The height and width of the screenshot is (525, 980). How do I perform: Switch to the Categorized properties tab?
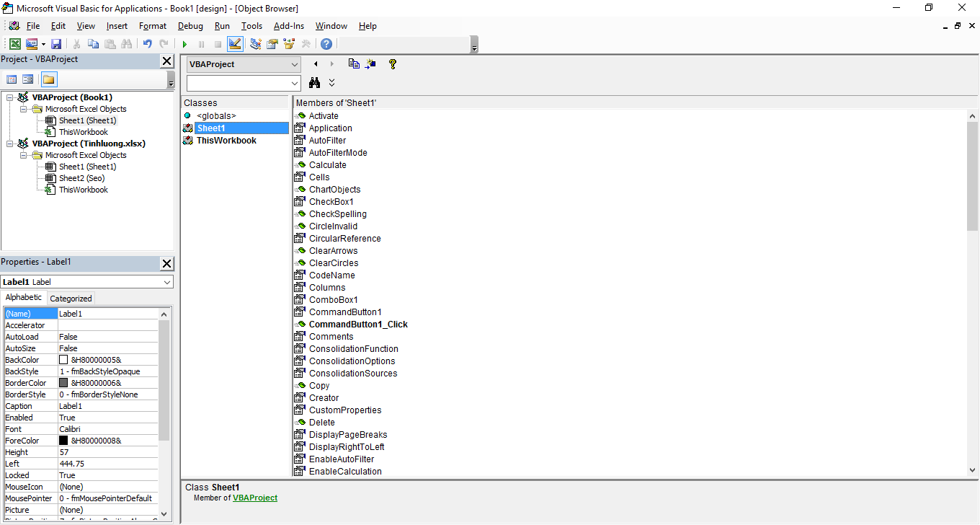pyautogui.click(x=71, y=298)
